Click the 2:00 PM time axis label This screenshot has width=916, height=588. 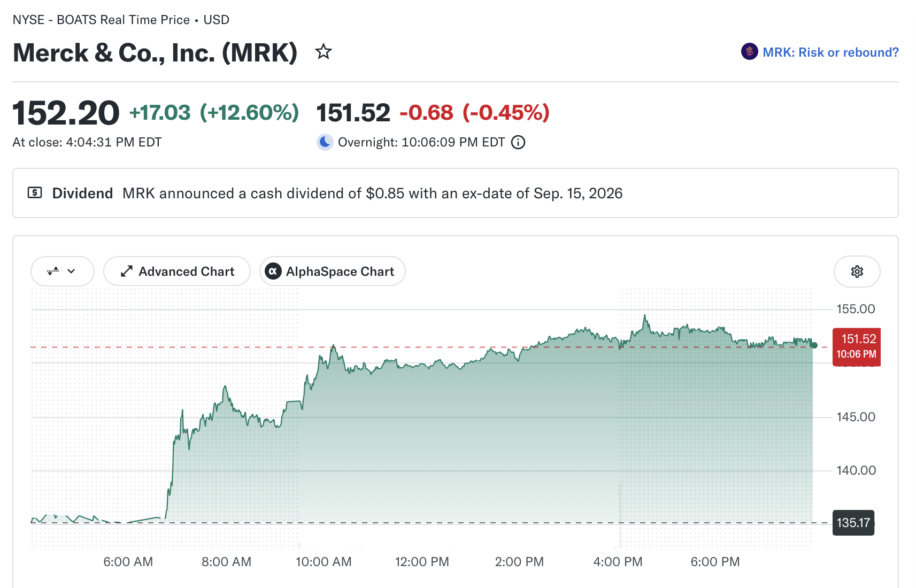tap(519, 562)
